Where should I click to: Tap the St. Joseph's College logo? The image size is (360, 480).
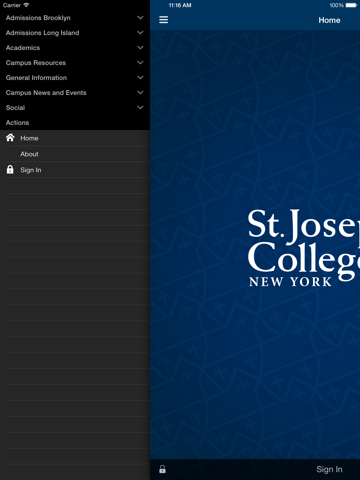(303, 248)
